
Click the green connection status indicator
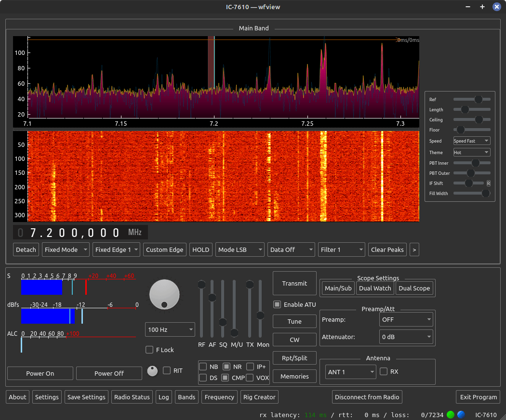451,415
